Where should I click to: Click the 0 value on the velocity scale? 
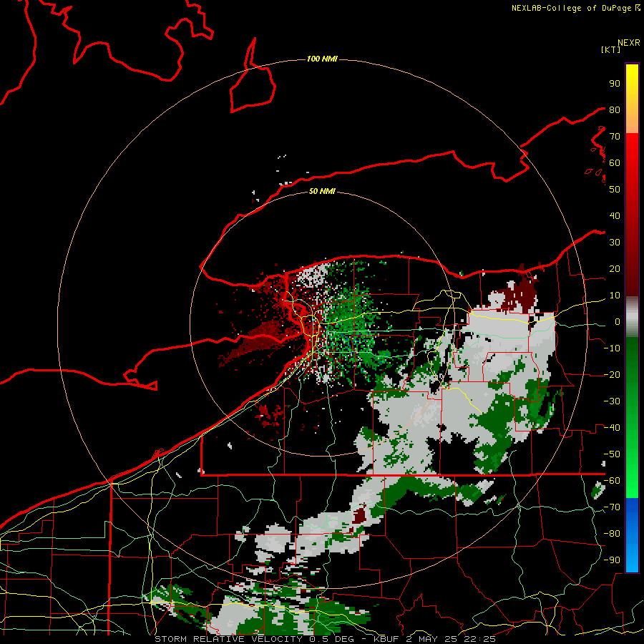(x=618, y=321)
